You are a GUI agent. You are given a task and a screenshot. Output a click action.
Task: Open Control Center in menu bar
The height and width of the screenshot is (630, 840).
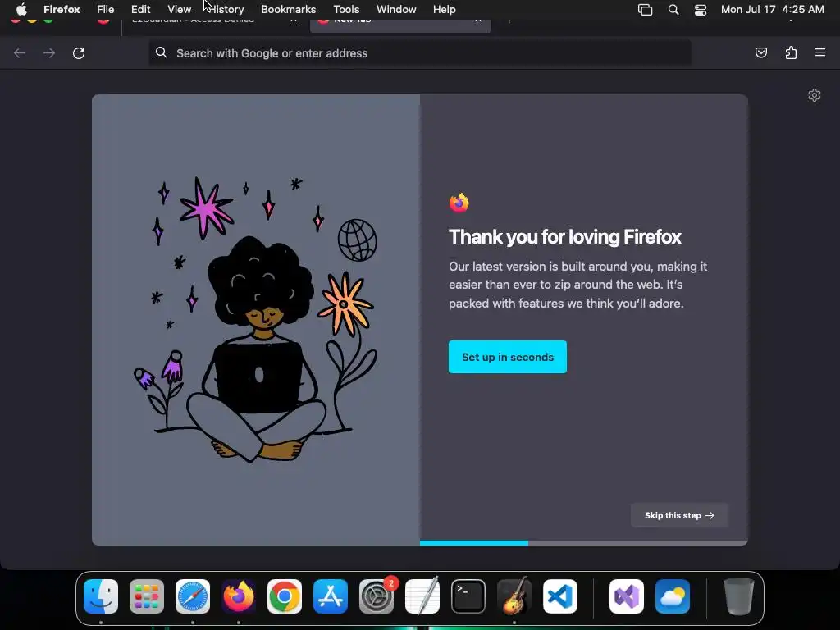[701, 10]
